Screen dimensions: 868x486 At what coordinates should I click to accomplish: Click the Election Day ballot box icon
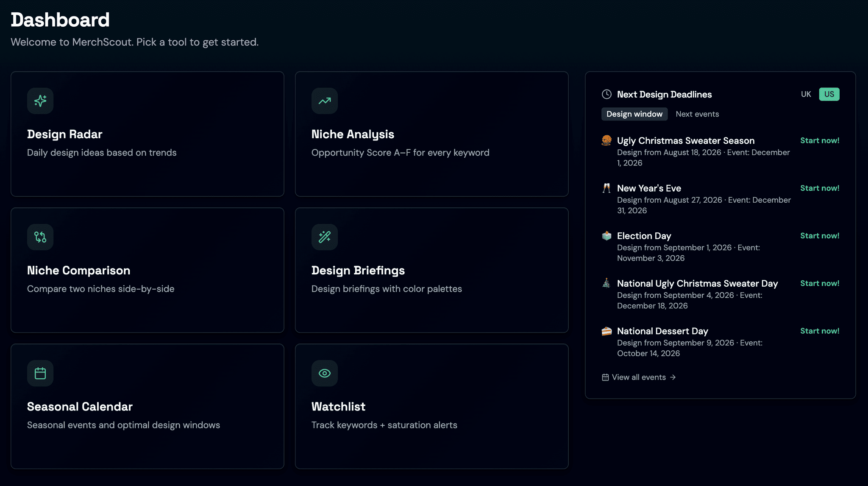606,235
